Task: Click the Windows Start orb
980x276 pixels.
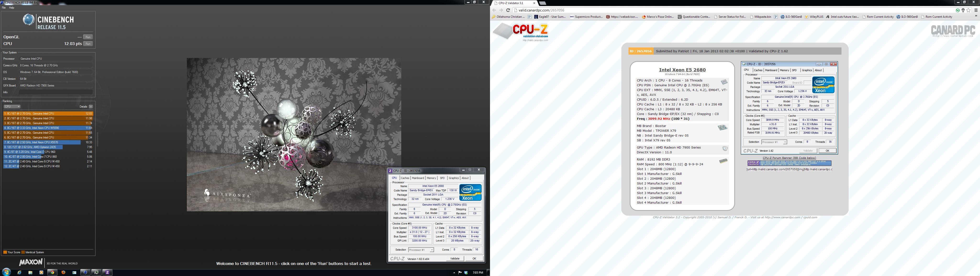Action: [6, 272]
